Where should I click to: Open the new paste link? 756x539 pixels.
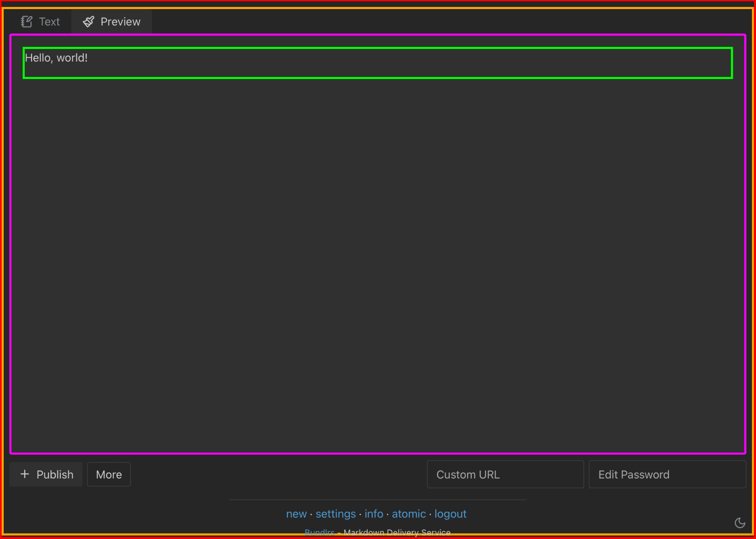[296, 514]
